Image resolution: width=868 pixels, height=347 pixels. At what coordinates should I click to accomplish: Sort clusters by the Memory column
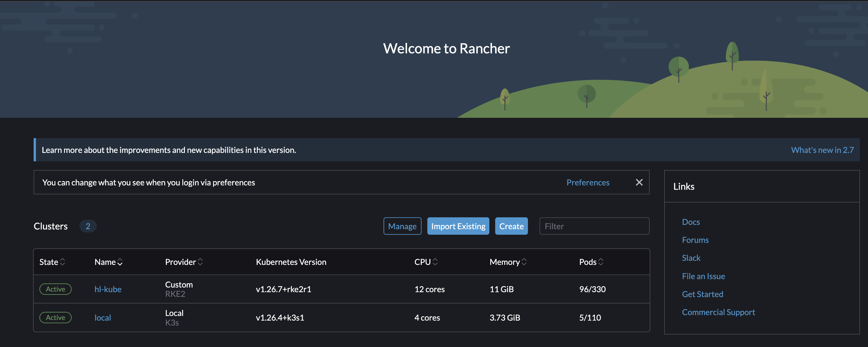click(508, 262)
